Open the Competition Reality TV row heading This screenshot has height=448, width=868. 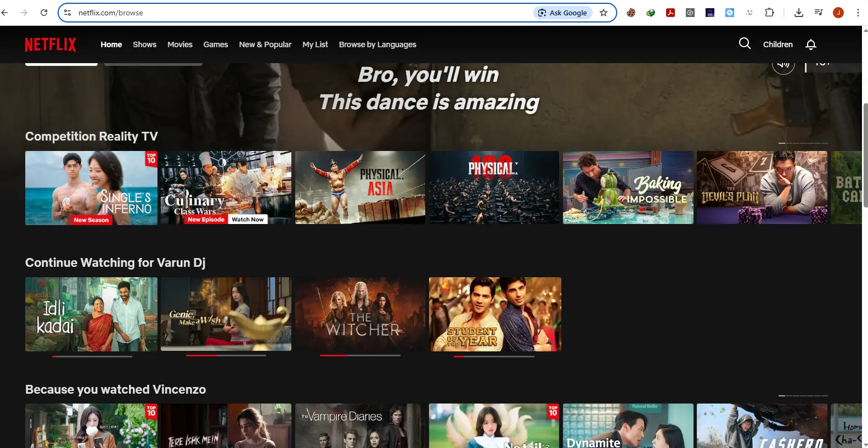tap(92, 136)
